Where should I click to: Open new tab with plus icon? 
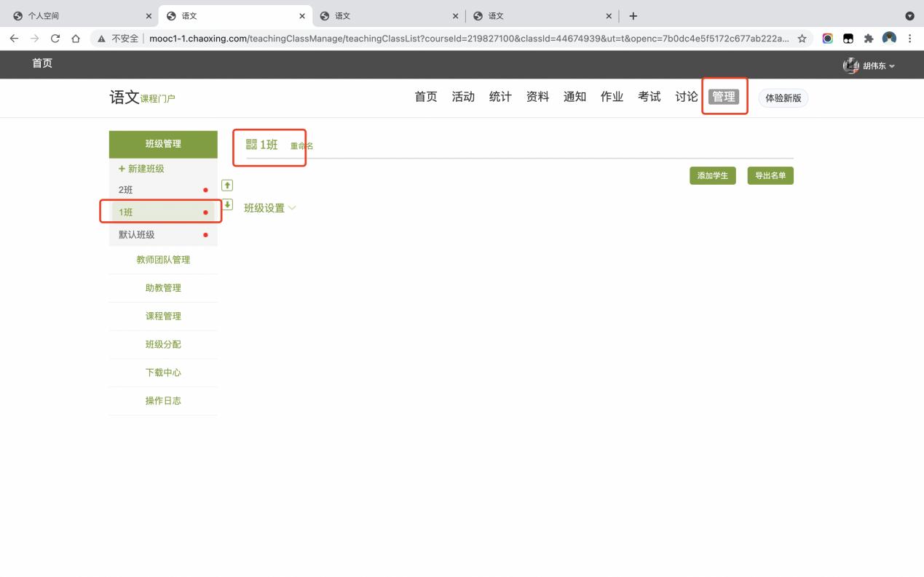[x=633, y=16]
